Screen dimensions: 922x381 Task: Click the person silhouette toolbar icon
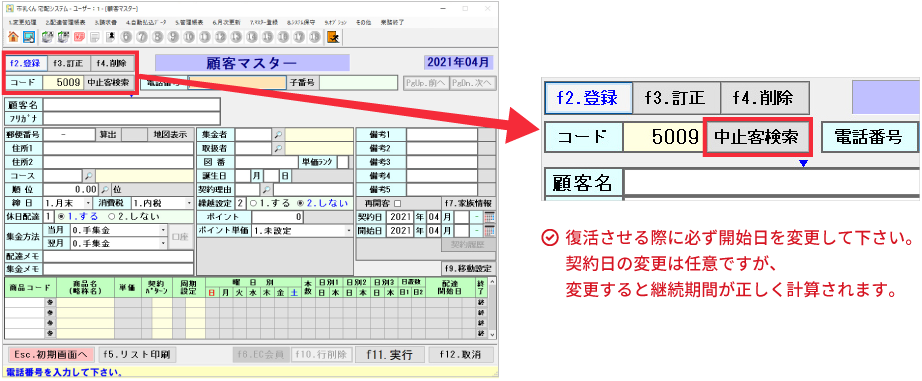110,37
